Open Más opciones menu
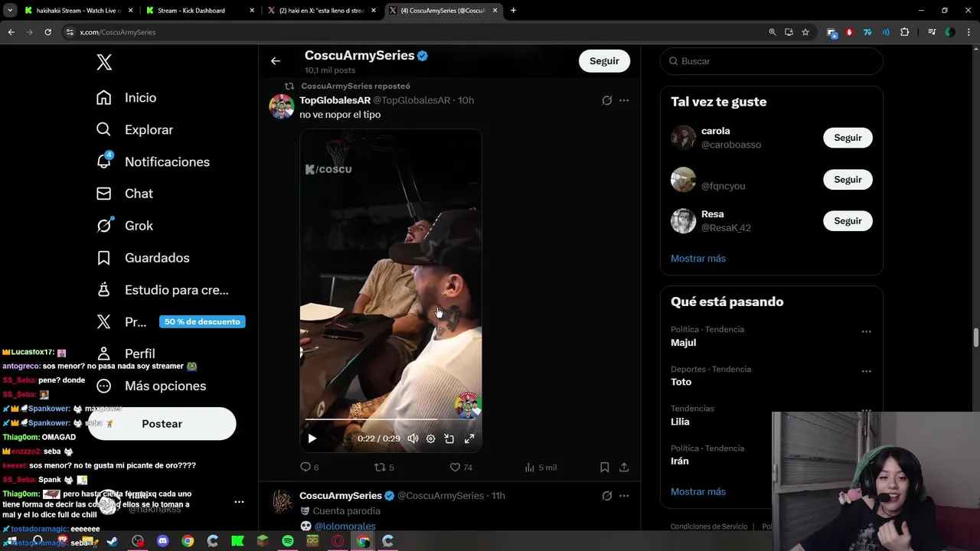 pyautogui.click(x=151, y=386)
